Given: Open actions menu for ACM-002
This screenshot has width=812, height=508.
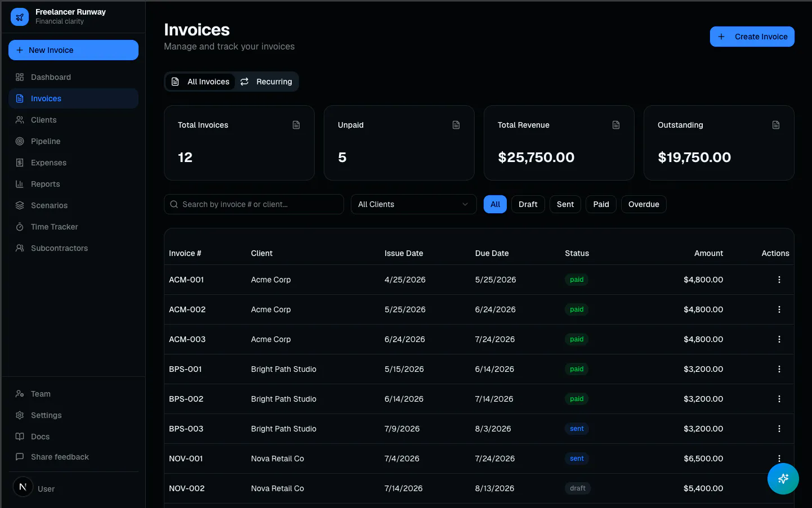Looking at the screenshot, I should tap(779, 309).
